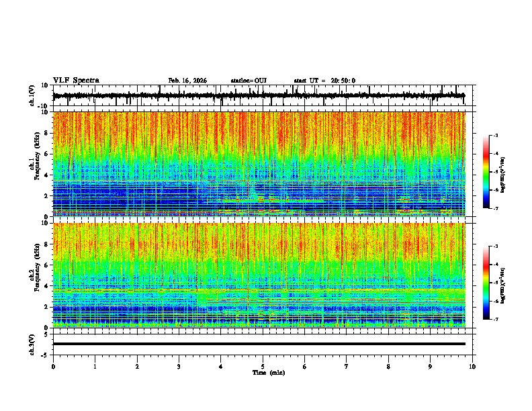Viewport: 532px width, 411px height.
Task: Click tick label 5 on the time axis
Action: 263,367
